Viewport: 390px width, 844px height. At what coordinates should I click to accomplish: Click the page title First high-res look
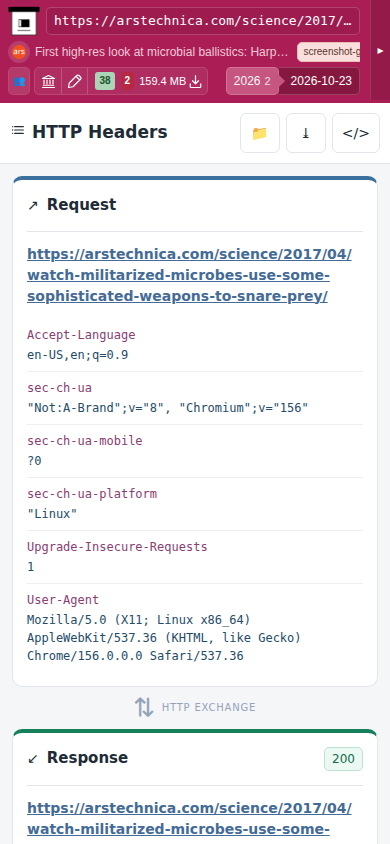(161, 52)
